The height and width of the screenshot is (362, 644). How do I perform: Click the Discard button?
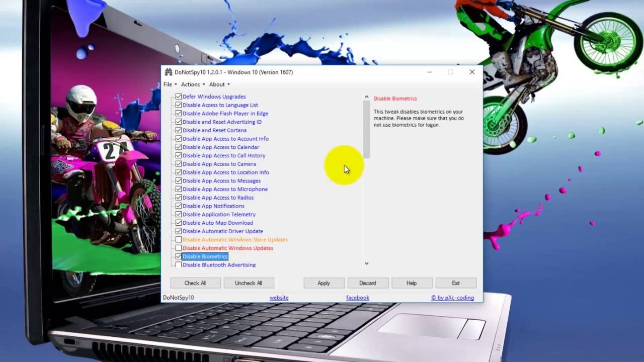(368, 283)
